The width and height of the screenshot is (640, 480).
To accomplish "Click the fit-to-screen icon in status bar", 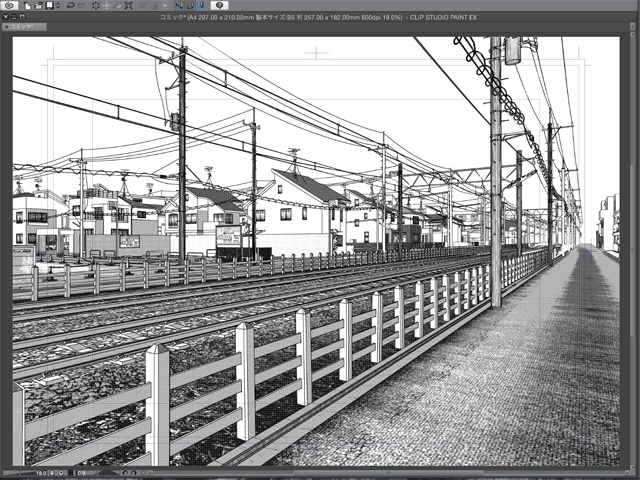I will 70,473.
